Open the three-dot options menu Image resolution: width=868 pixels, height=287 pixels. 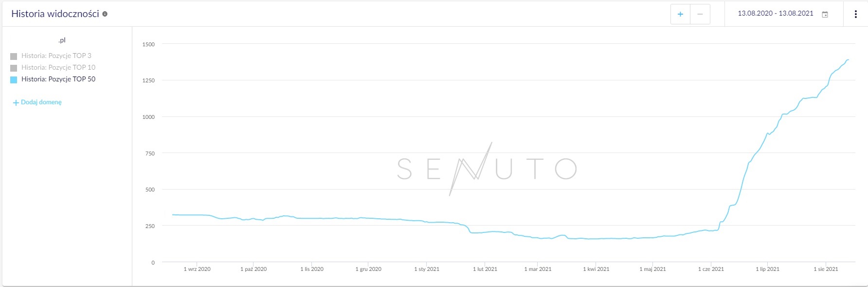[x=855, y=14]
